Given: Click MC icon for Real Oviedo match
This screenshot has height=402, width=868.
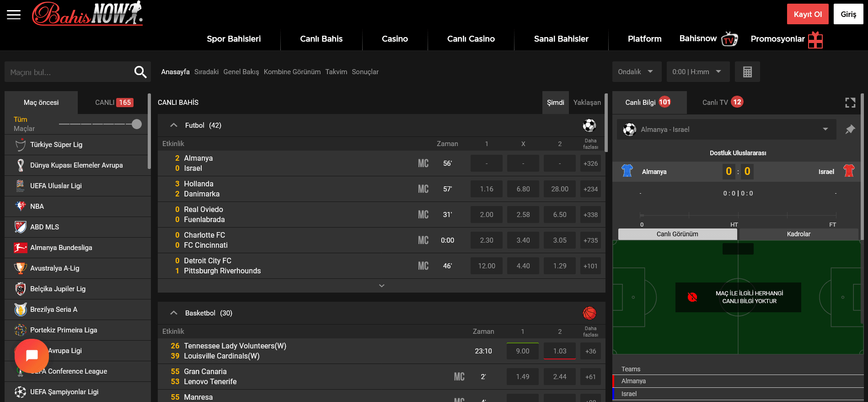Looking at the screenshot, I should pyautogui.click(x=423, y=215).
